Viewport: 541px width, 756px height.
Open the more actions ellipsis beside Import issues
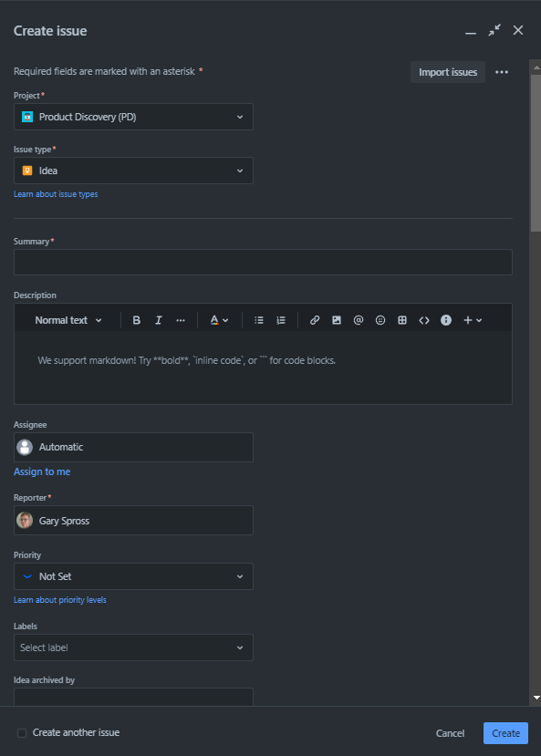coord(502,72)
